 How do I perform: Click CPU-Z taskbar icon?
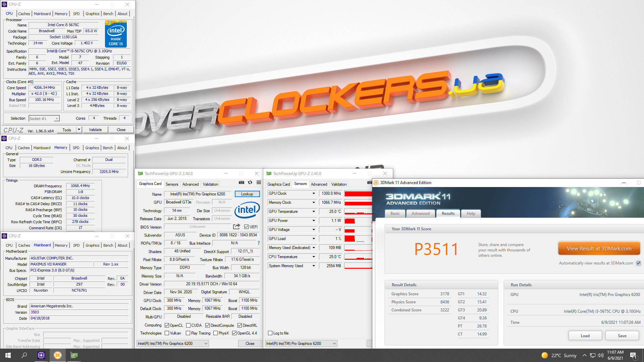click(x=41, y=355)
